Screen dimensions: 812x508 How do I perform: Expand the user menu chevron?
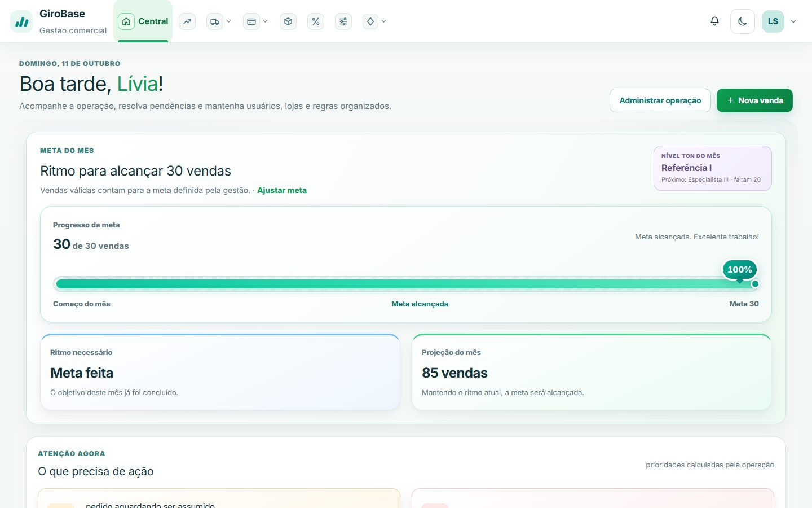click(x=793, y=21)
